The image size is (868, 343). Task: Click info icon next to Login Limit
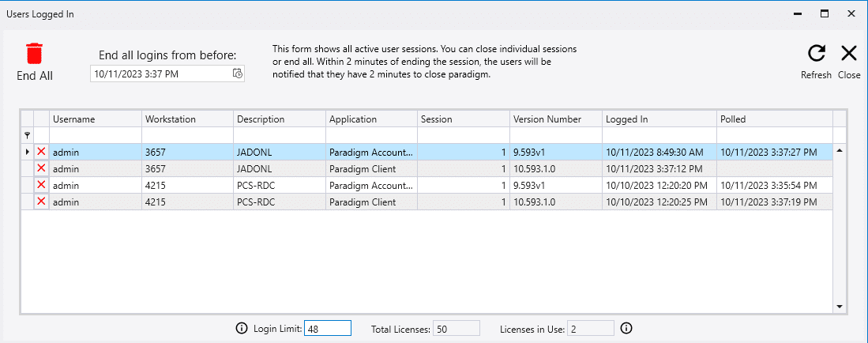click(x=242, y=328)
